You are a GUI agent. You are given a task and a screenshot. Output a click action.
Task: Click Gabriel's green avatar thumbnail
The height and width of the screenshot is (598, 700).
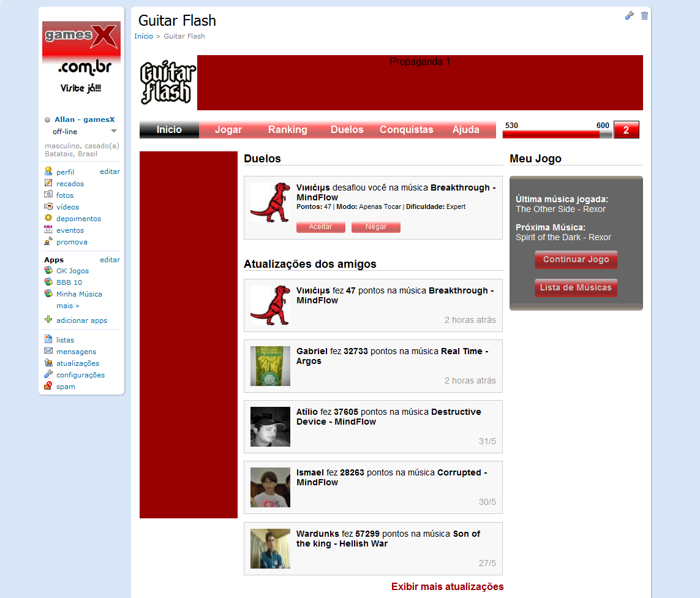[x=270, y=366]
